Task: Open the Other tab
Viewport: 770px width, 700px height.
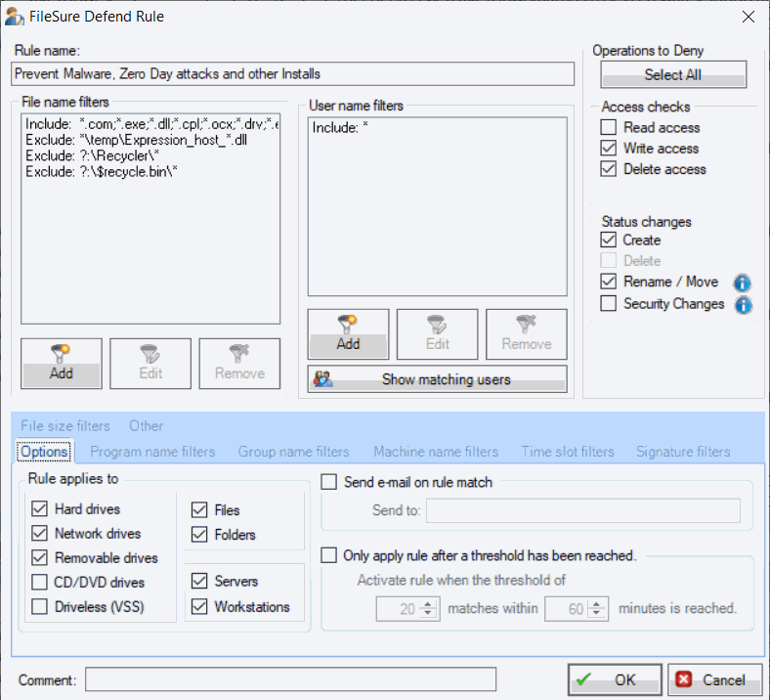Action: (147, 426)
